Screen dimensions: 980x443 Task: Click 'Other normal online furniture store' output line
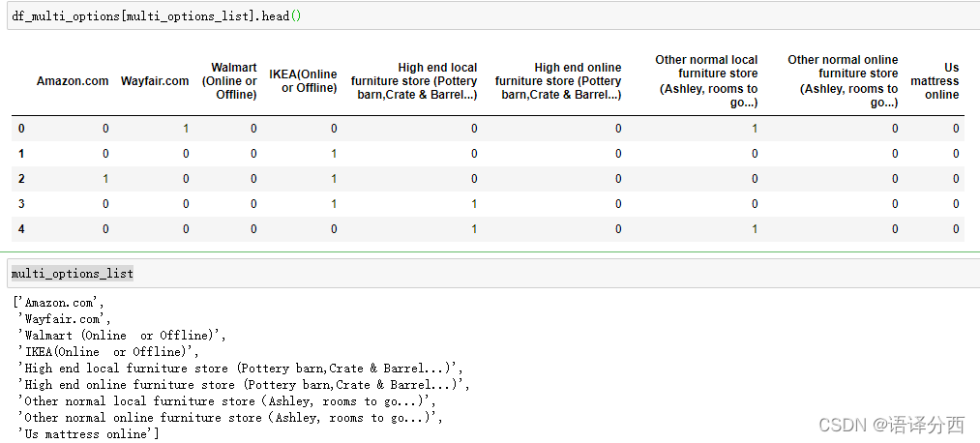coord(231,417)
